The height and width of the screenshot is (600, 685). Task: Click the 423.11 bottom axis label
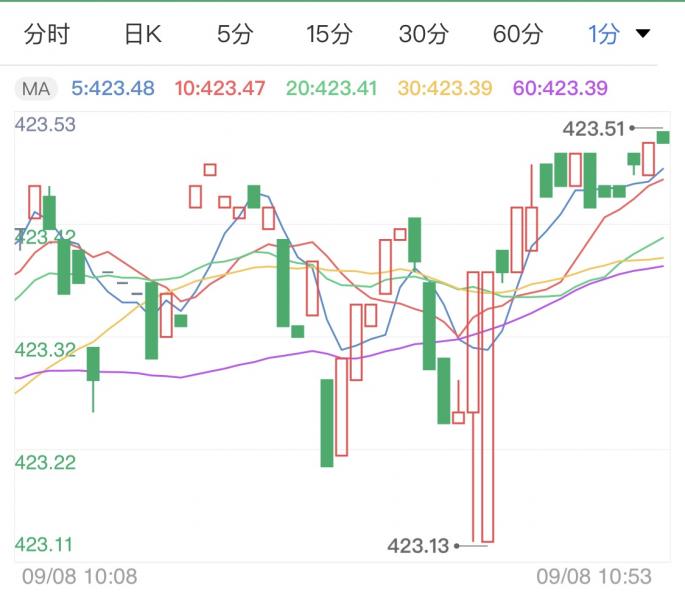tap(46, 545)
